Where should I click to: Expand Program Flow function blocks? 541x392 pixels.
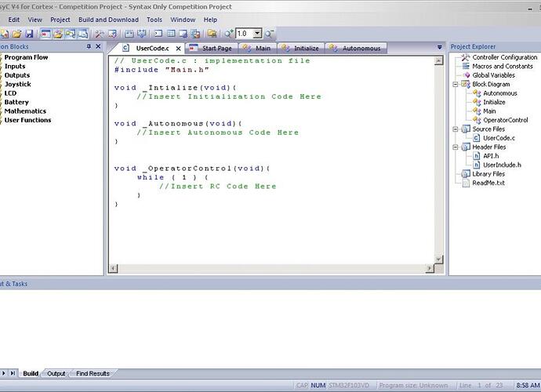point(26,57)
